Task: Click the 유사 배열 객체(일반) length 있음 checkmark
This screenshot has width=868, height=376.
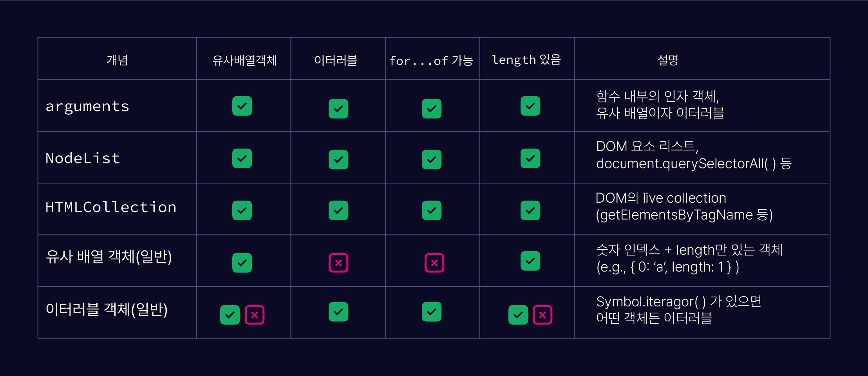Action: pyautogui.click(x=530, y=261)
